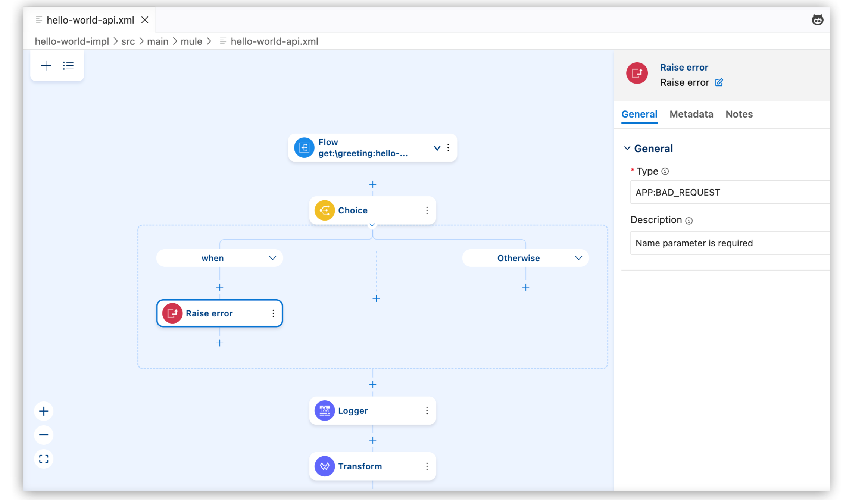Click the blue Raise error title in properties header
Screen dimensions: 868x500
684,68
